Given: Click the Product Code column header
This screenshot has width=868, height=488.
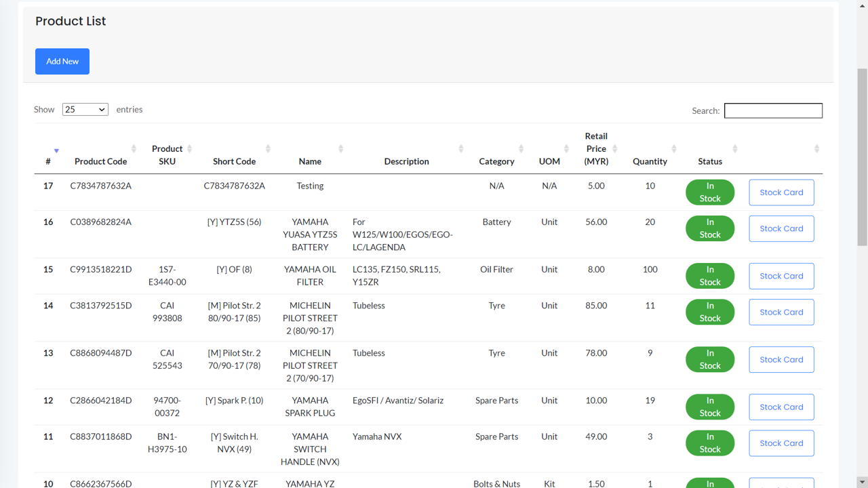Looking at the screenshot, I should click(101, 161).
